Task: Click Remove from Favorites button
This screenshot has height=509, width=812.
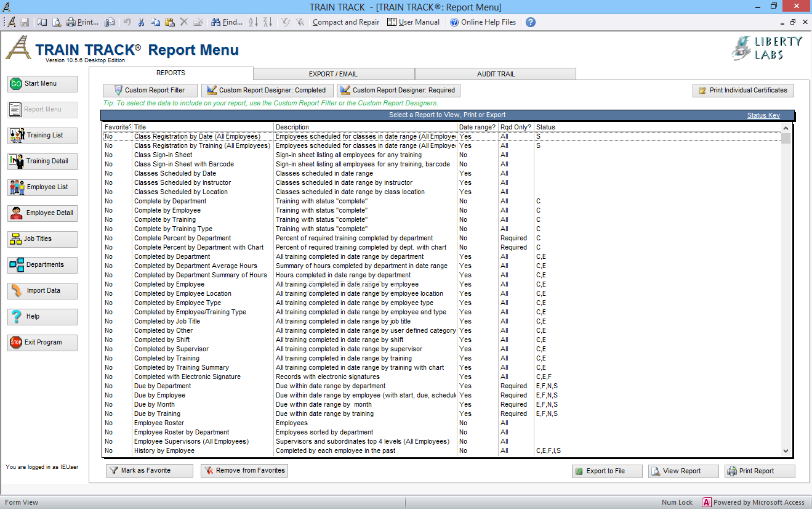Action: coord(244,471)
